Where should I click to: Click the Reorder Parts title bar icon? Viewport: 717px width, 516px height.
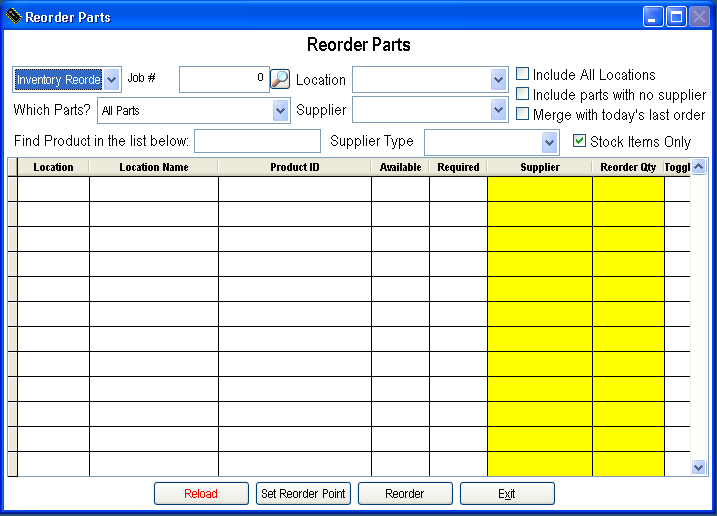pos(13,17)
